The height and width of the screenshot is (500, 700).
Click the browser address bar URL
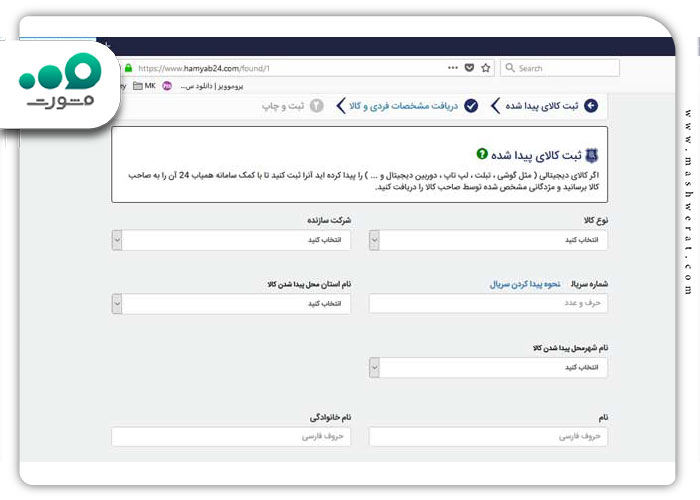click(204, 68)
